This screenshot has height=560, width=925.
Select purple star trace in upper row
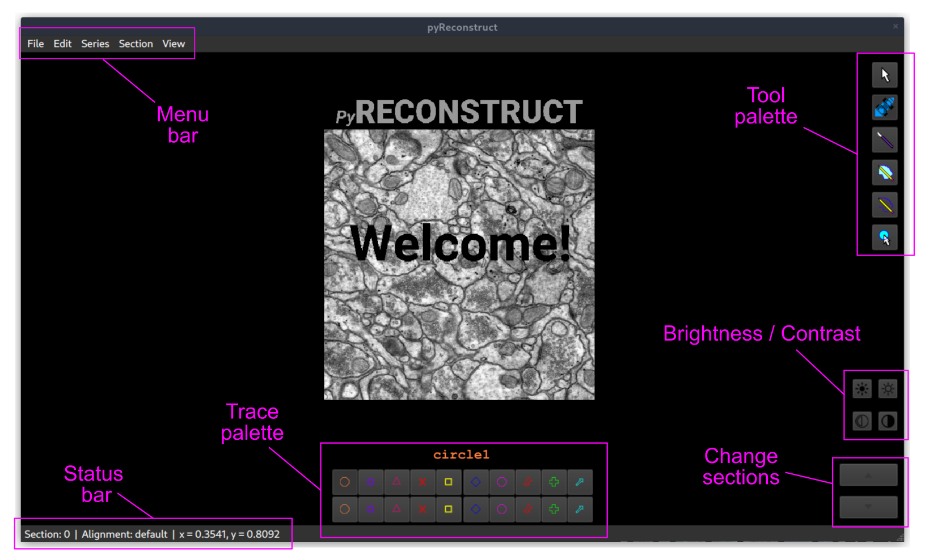coord(371,482)
